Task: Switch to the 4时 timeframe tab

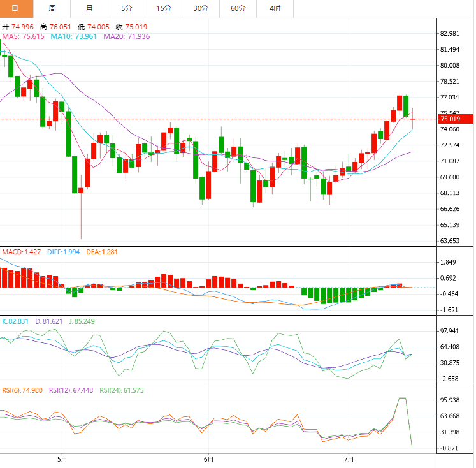Action: point(275,8)
